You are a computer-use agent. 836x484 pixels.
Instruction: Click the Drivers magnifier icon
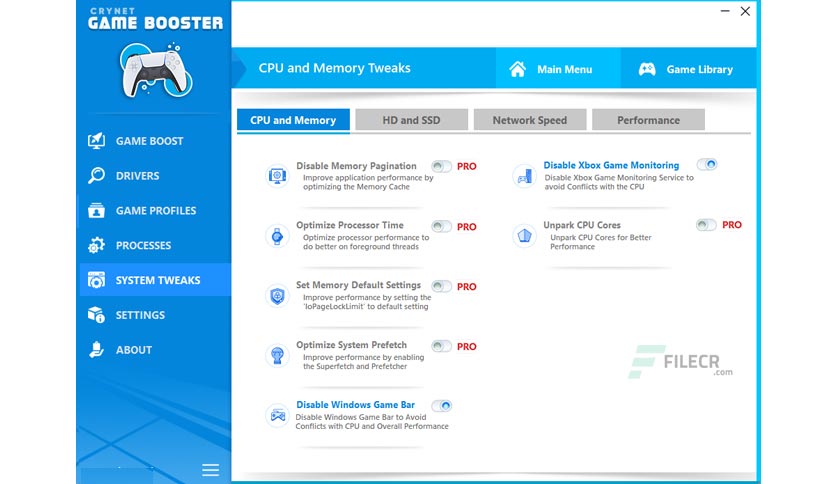(x=97, y=175)
